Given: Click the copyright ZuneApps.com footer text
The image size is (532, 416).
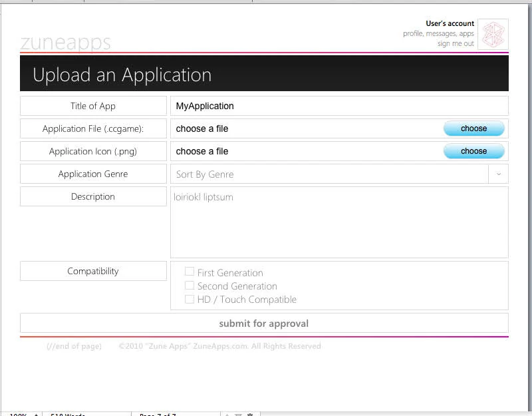Looking at the screenshot, I should (220, 346).
